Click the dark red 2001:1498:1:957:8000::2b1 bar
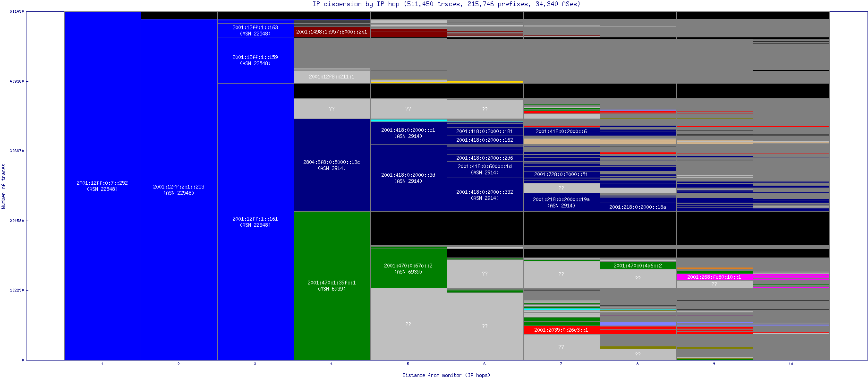The width and height of the screenshot is (868, 378). pyautogui.click(x=332, y=32)
